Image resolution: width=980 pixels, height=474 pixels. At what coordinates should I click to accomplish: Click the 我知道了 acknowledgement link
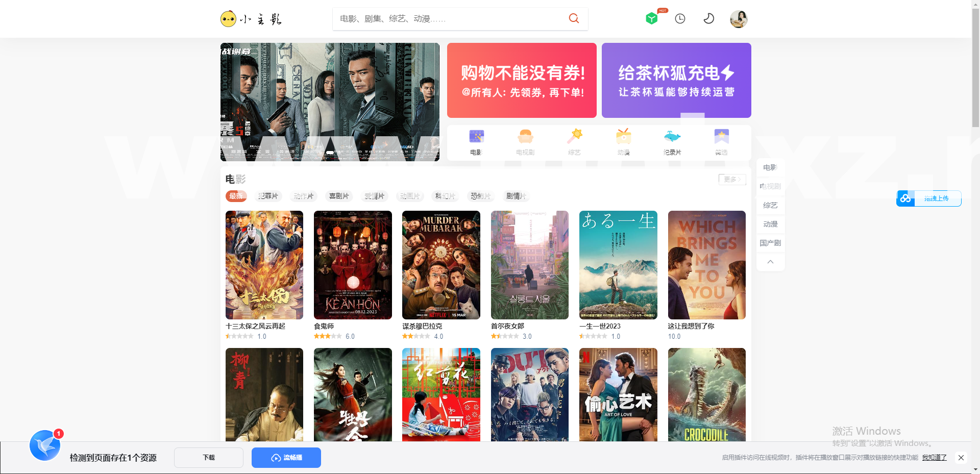pos(934,458)
